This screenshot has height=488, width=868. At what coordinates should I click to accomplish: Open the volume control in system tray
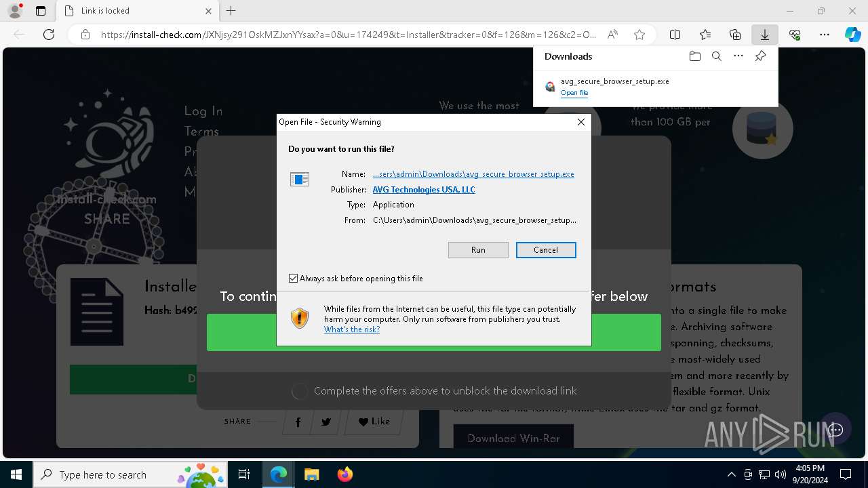781,474
